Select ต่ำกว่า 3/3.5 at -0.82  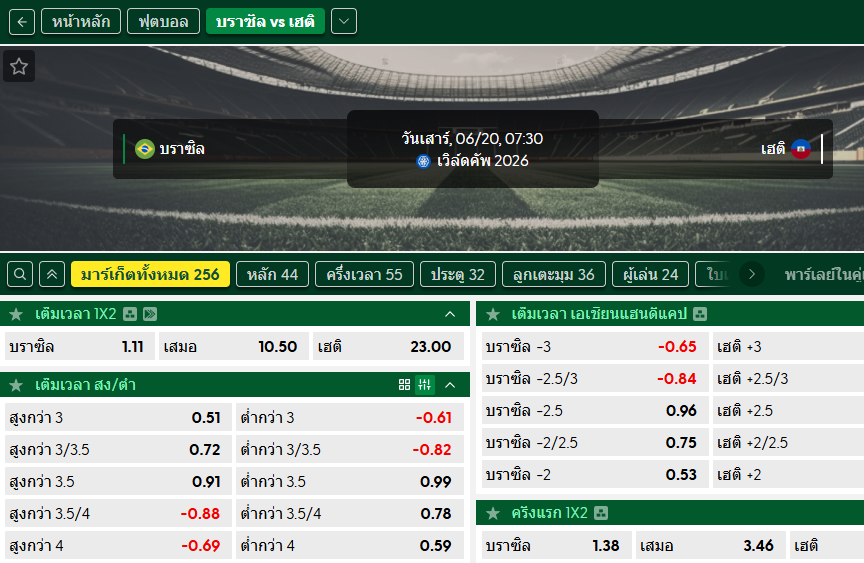tap(350, 449)
